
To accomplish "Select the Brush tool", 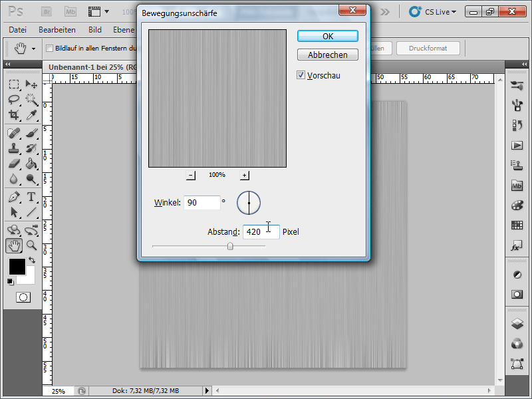I will pyautogui.click(x=31, y=133).
